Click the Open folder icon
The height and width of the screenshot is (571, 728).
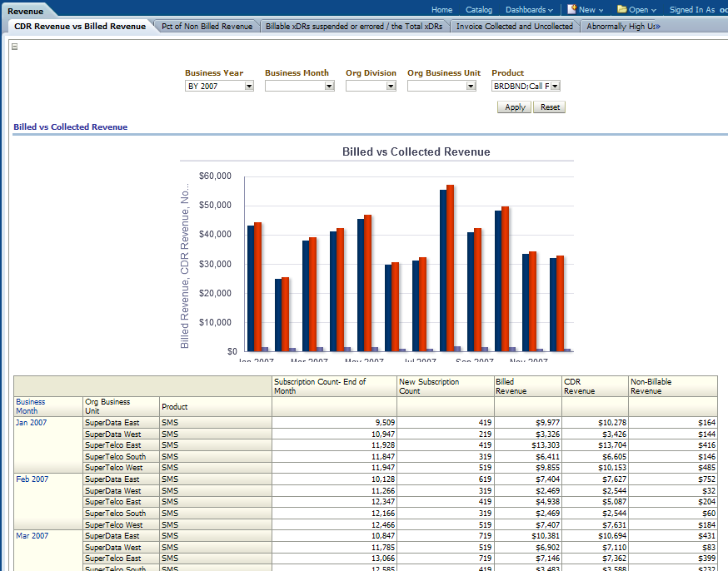(x=622, y=9)
